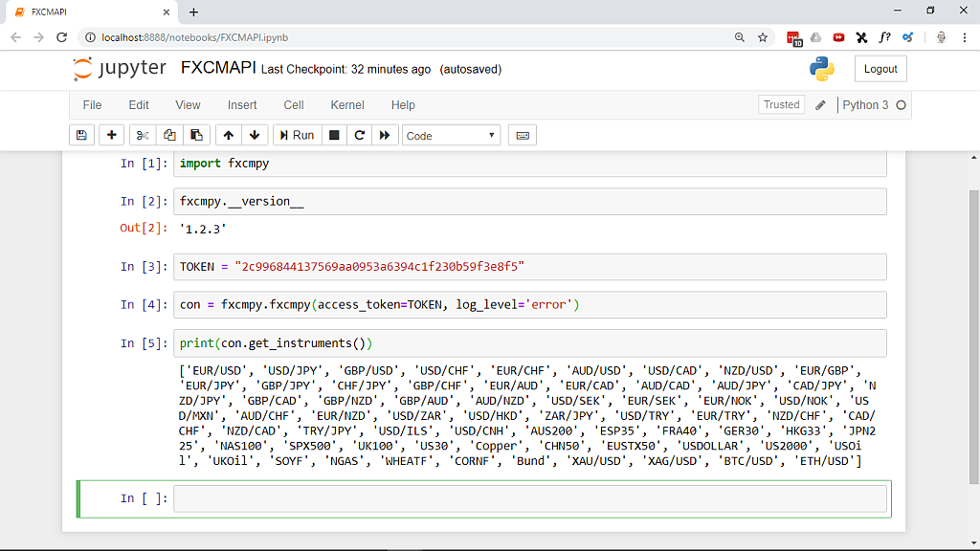Viewport: 980px width, 551px height.
Task: Click the zoom magnifier icon in address bar
Action: [x=740, y=37]
